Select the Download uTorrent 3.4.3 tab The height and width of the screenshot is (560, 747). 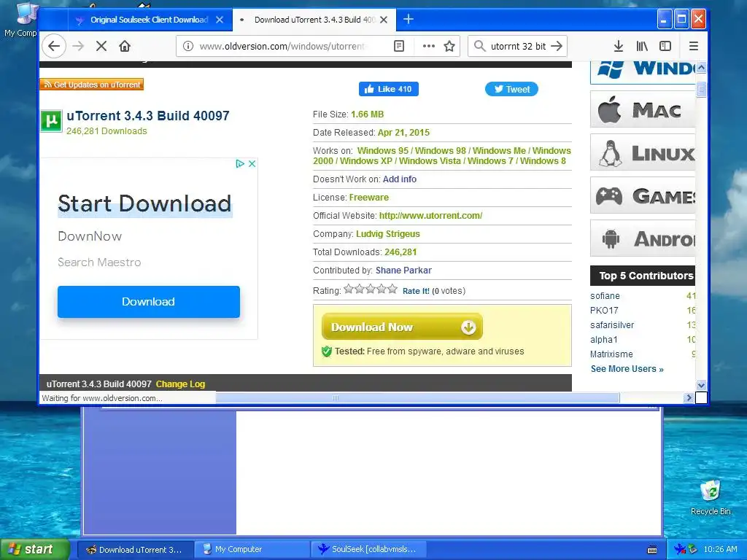click(x=314, y=20)
